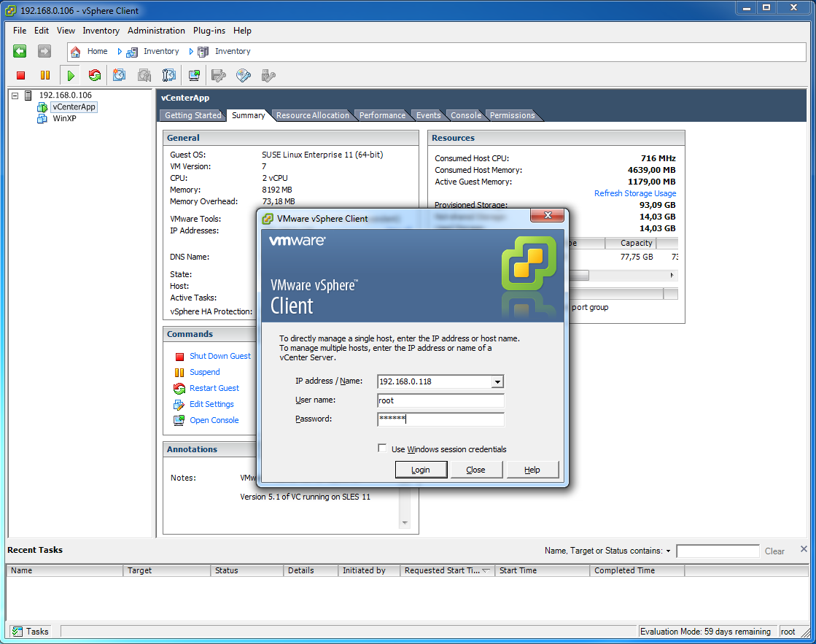Viewport: 816px width, 644px height.
Task: Click the vCenterApp VM icon in tree
Action: click(42, 106)
